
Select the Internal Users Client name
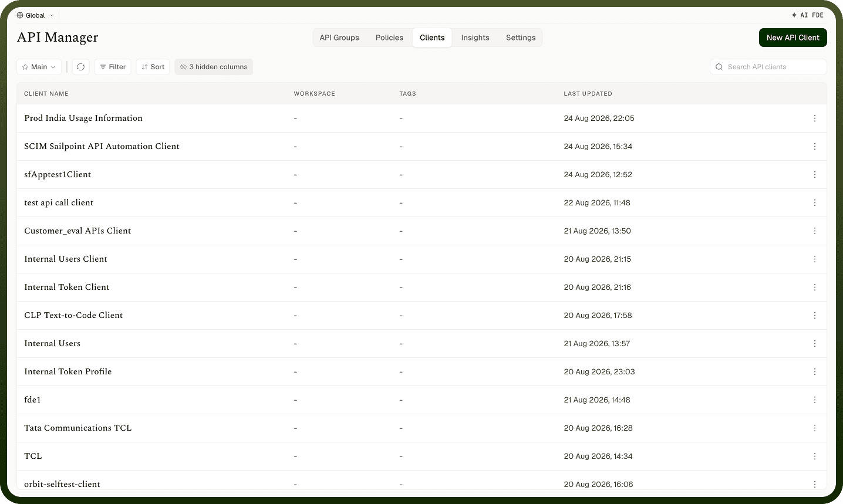66,259
